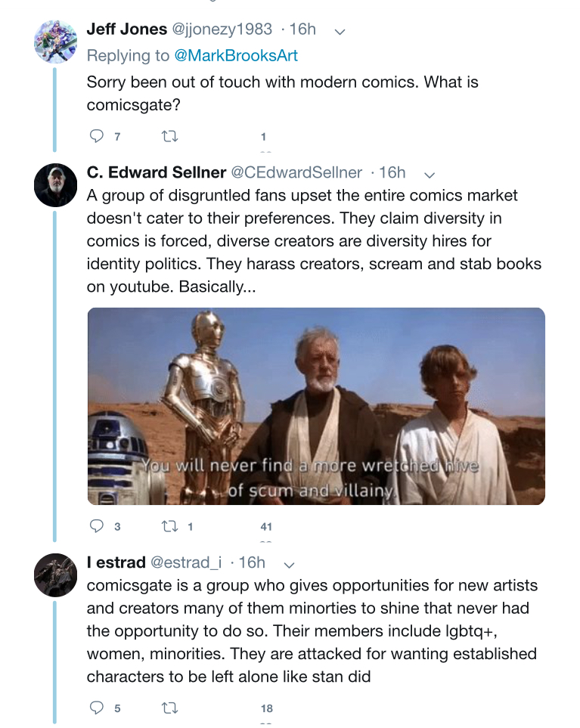Image resolution: width=580 pixels, height=728 pixels.
Task: Open I estrad's profile avatar
Action: click(x=55, y=575)
